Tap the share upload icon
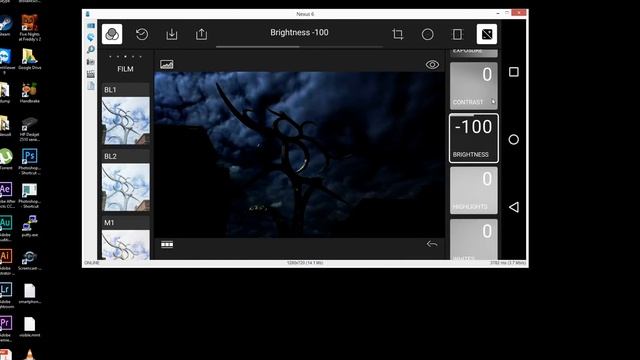The height and width of the screenshot is (360, 640). (x=201, y=34)
